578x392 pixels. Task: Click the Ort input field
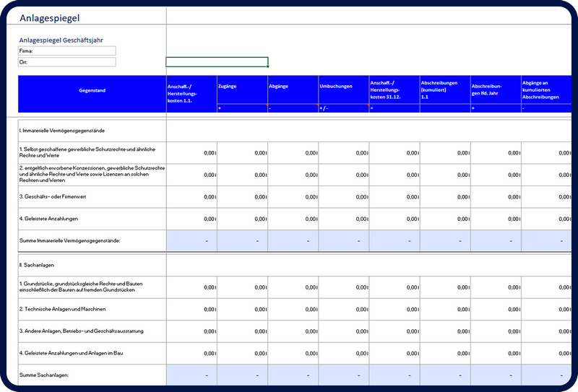coord(66,62)
